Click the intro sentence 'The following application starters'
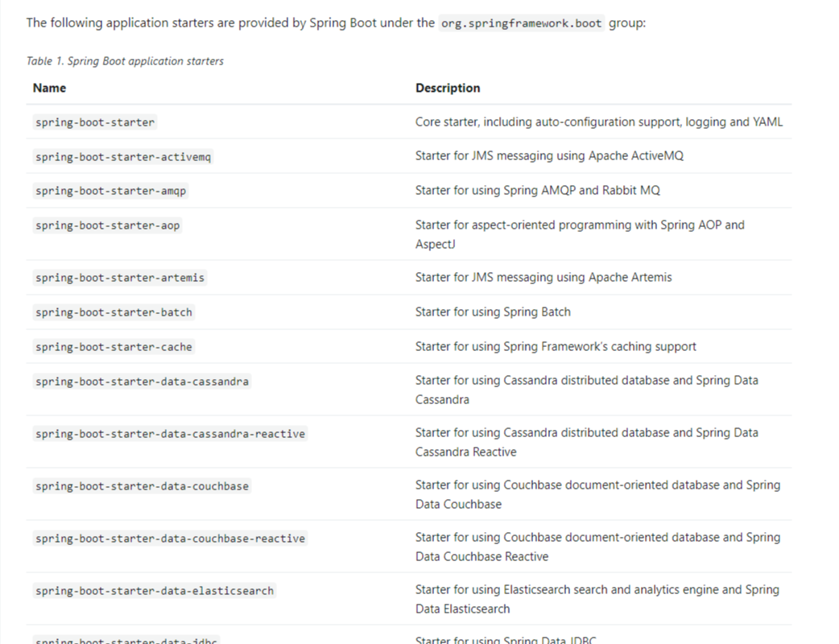The width and height of the screenshot is (839, 644). [336, 23]
